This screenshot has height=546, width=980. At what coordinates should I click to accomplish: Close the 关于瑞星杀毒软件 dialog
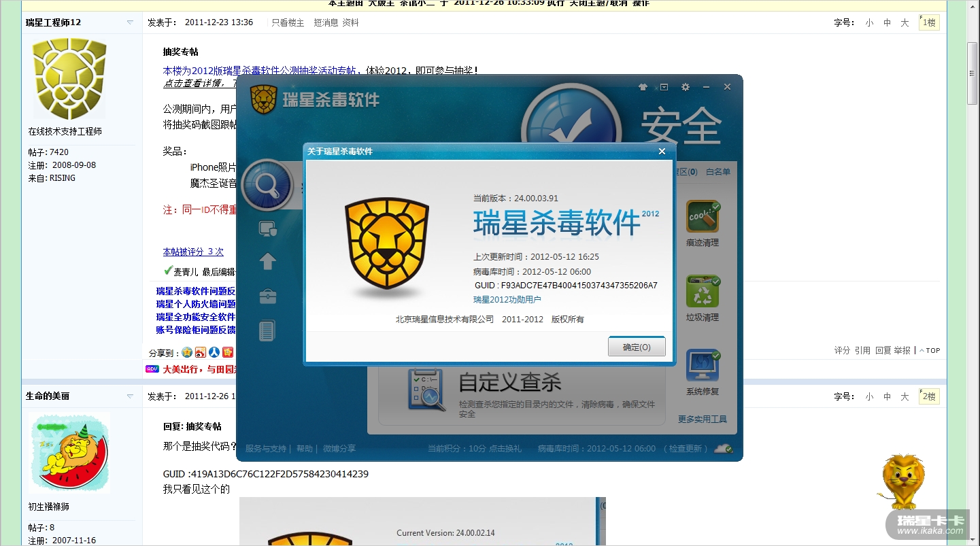[662, 152]
